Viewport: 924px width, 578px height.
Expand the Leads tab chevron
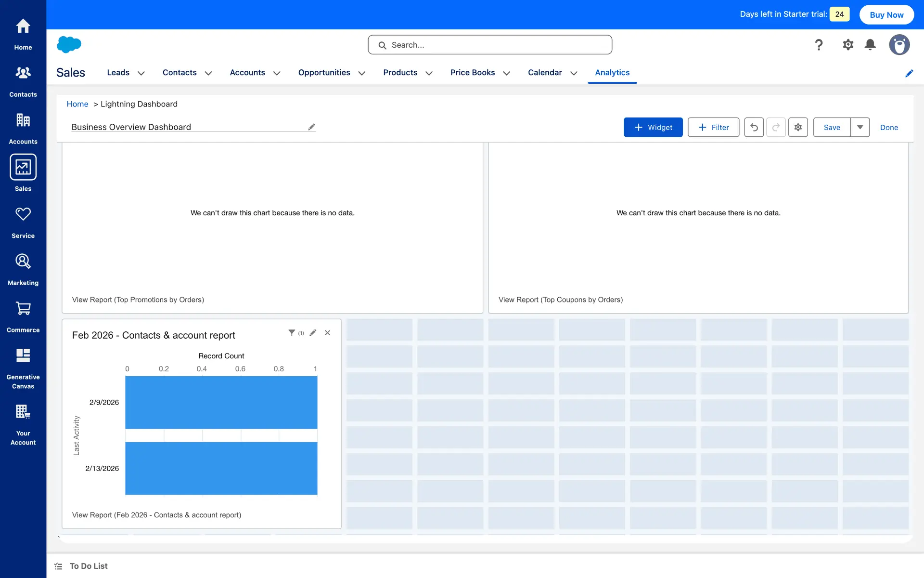tap(141, 73)
